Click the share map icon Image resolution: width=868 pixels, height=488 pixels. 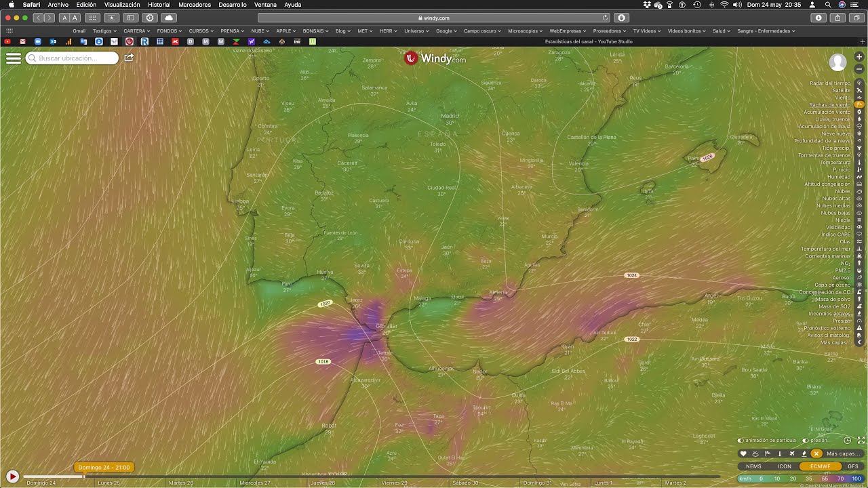(x=129, y=58)
